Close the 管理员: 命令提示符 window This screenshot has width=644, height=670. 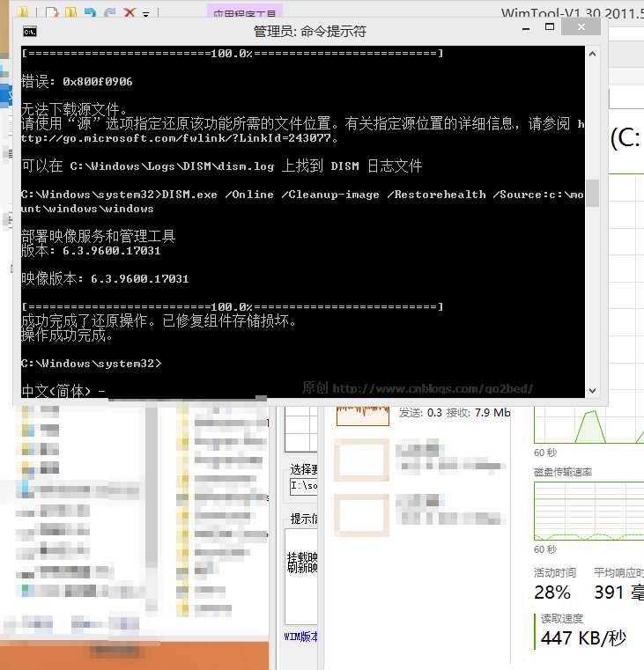click(x=581, y=27)
